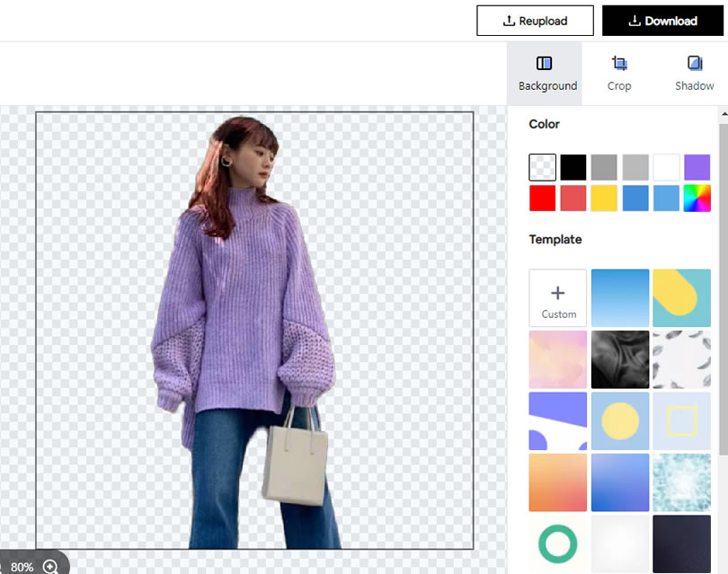Choose the green ring template

[x=558, y=543]
